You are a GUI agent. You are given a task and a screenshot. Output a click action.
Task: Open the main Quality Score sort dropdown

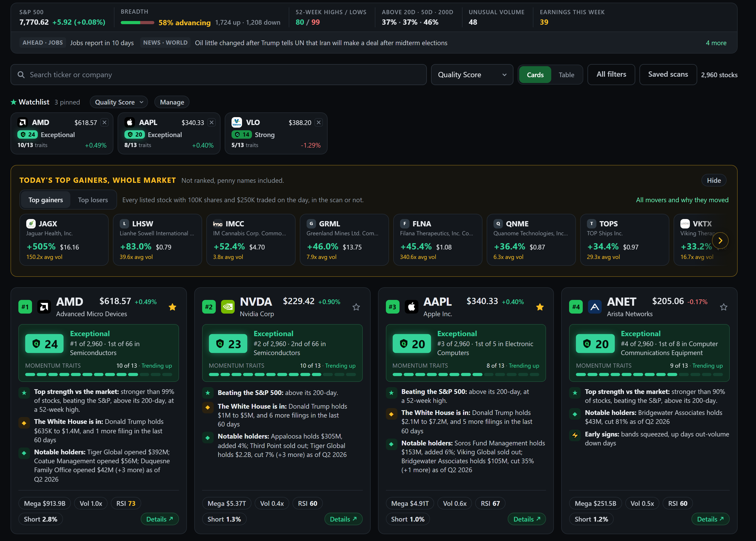tap(472, 75)
